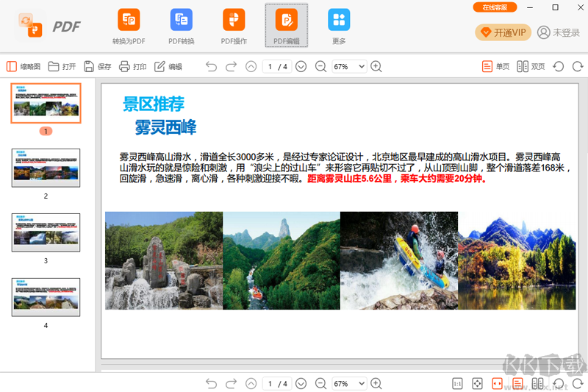This screenshot has width=588, height=392.
Task: Select page 4 thumbnail
Action: tap(46, 297)
